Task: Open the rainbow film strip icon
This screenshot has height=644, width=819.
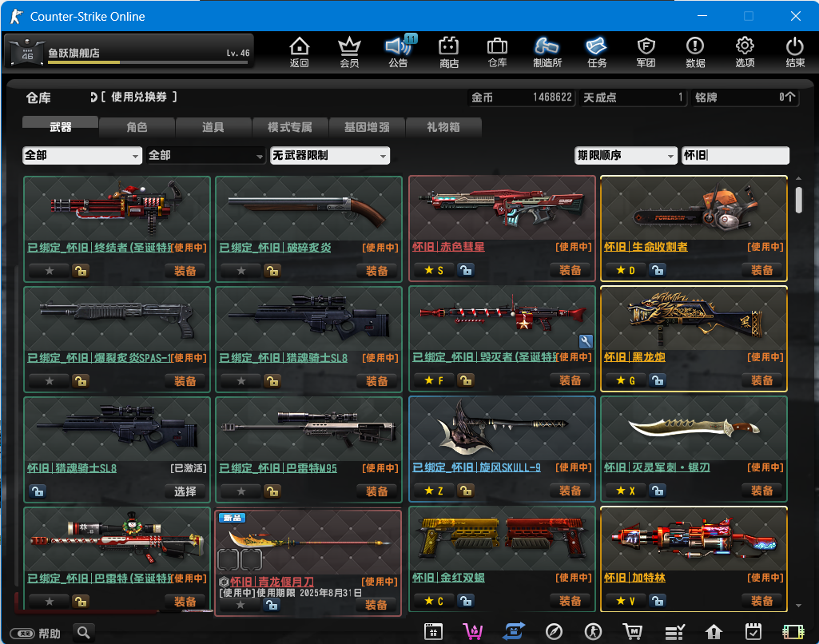Action: coord(793,631)
